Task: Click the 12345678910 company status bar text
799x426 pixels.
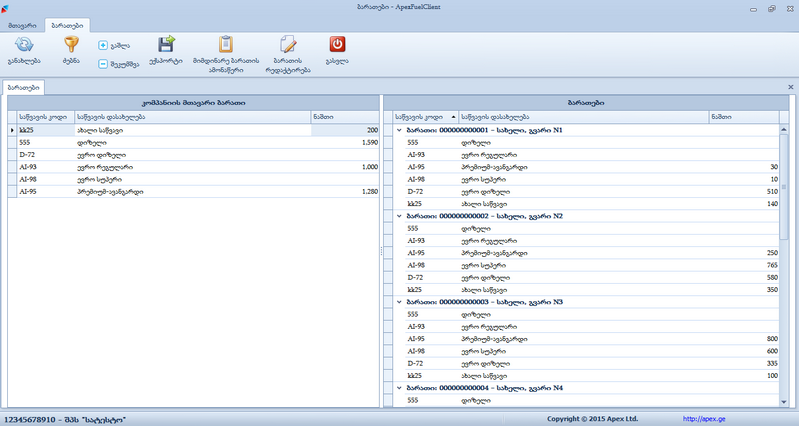Action: (65, 419)
